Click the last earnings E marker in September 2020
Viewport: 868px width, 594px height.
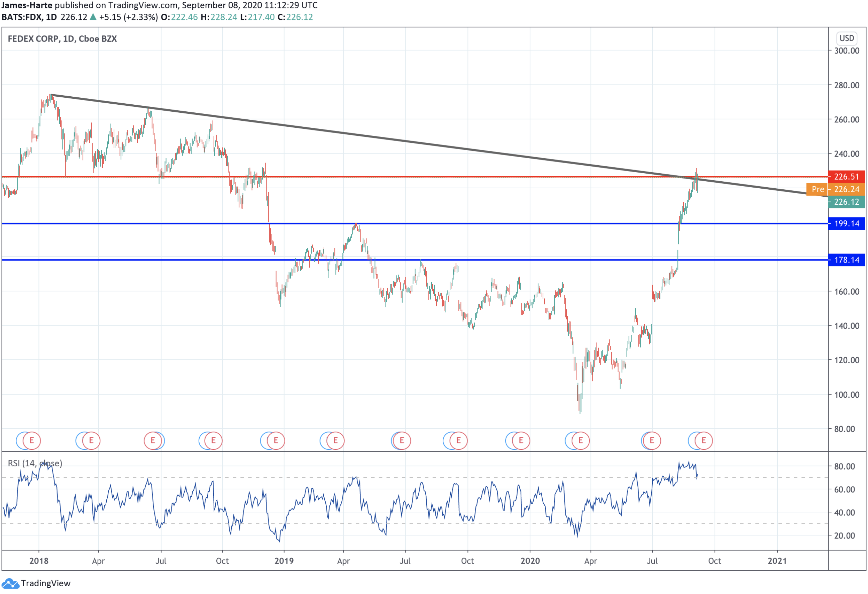(x=704, y=440)
